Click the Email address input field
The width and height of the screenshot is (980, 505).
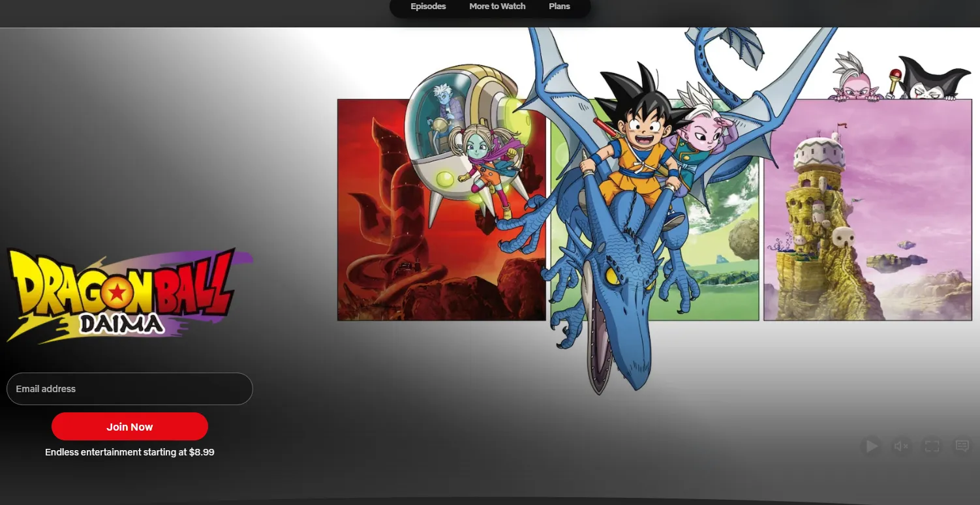129,389
